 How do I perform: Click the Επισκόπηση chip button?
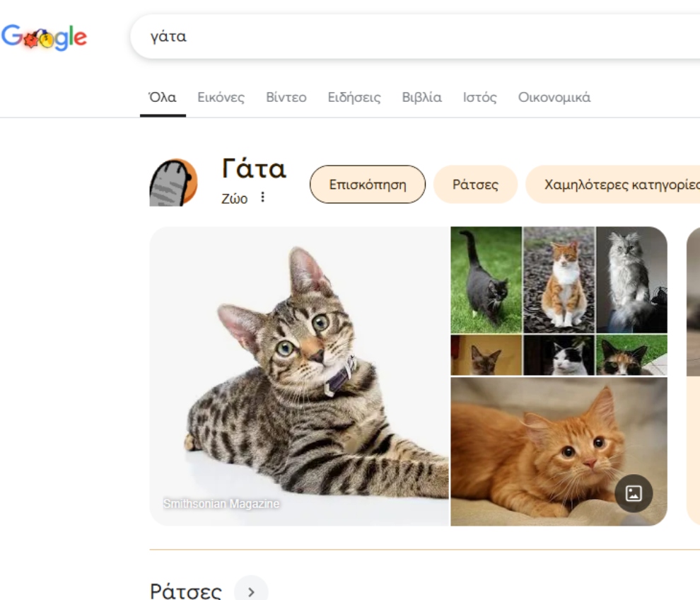click(368, 185)
